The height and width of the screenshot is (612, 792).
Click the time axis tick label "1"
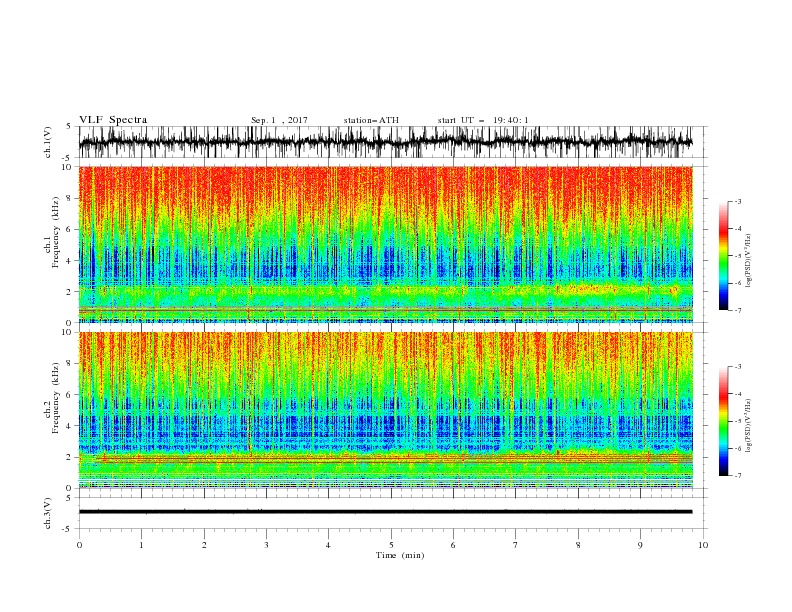pyautogui.click(x=141, y=545)
